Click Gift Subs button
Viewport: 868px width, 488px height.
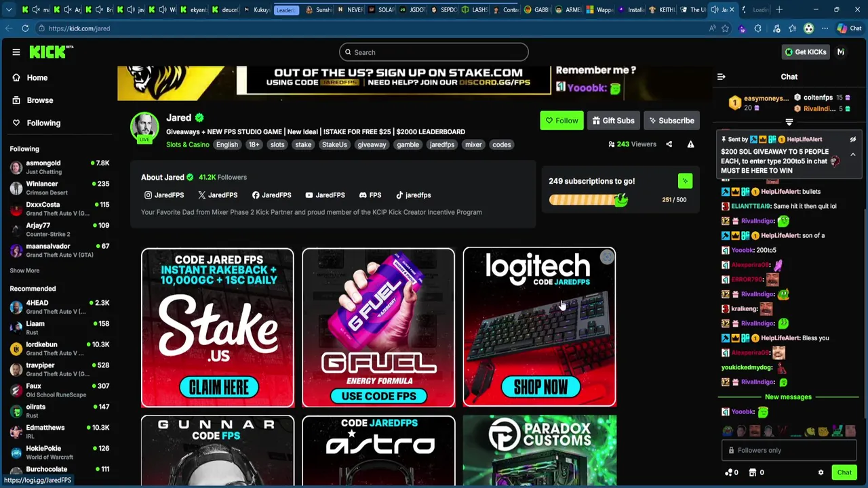[x=613, y=121]
